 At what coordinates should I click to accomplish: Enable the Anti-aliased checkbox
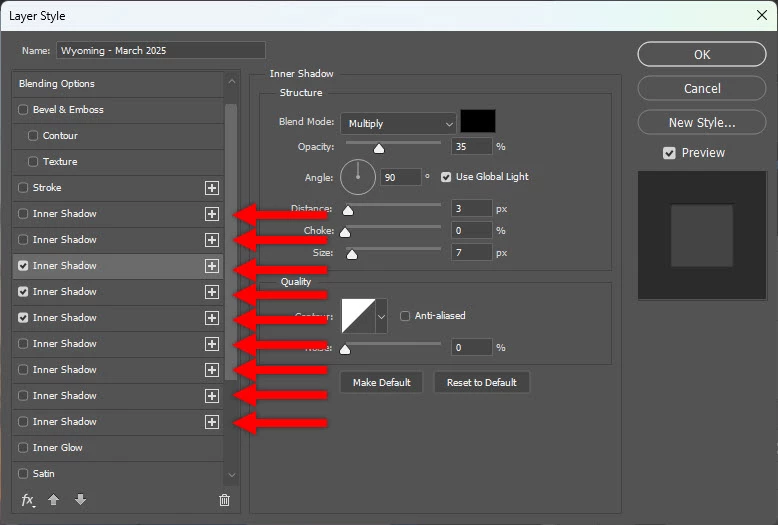405,316
